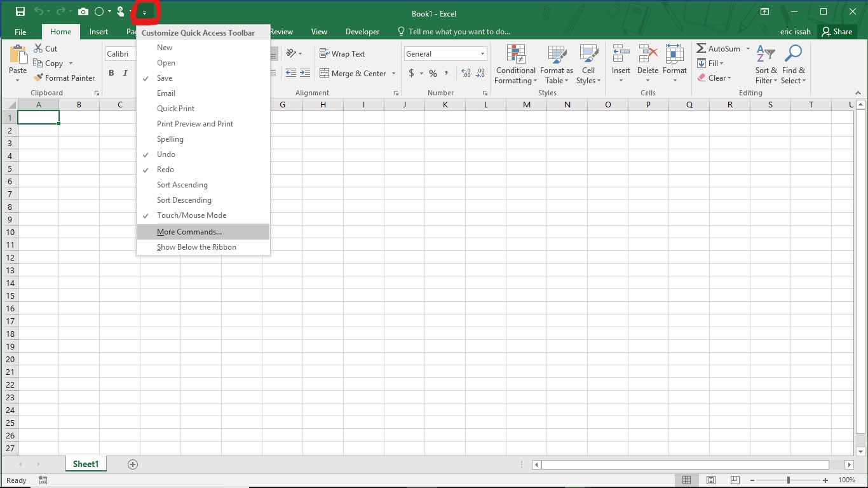Add a new sheet with the plus icon
868x488 pixels.
click(133, 464)
